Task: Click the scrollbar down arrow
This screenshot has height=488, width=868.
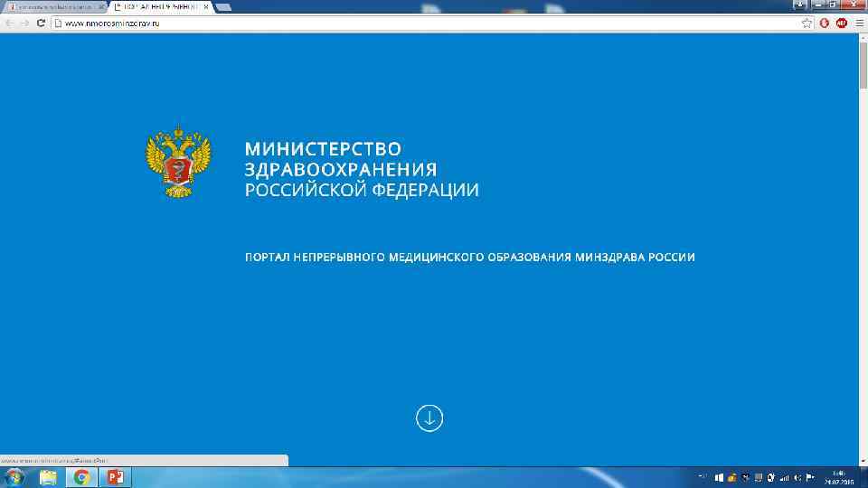Action: (863, 462)
